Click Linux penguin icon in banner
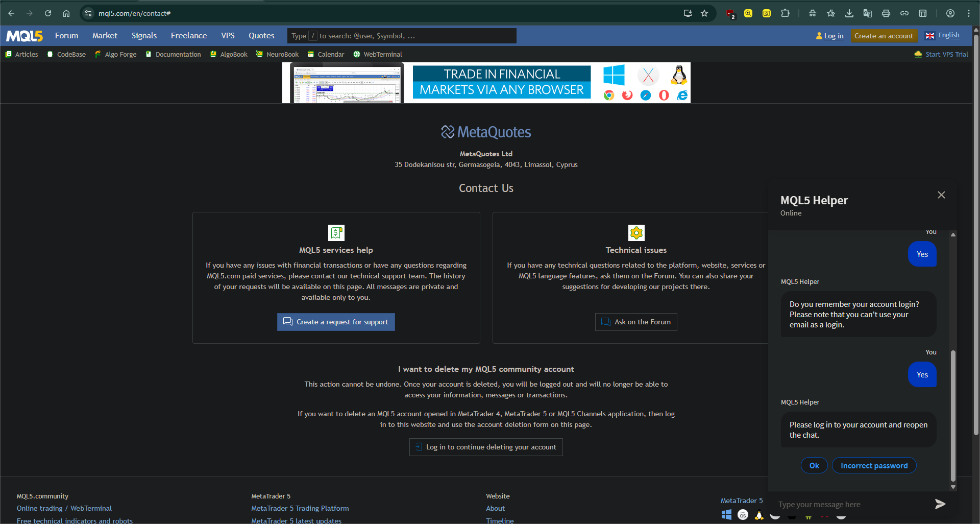The height and width of the screenshot is (524, 980). 679,75
